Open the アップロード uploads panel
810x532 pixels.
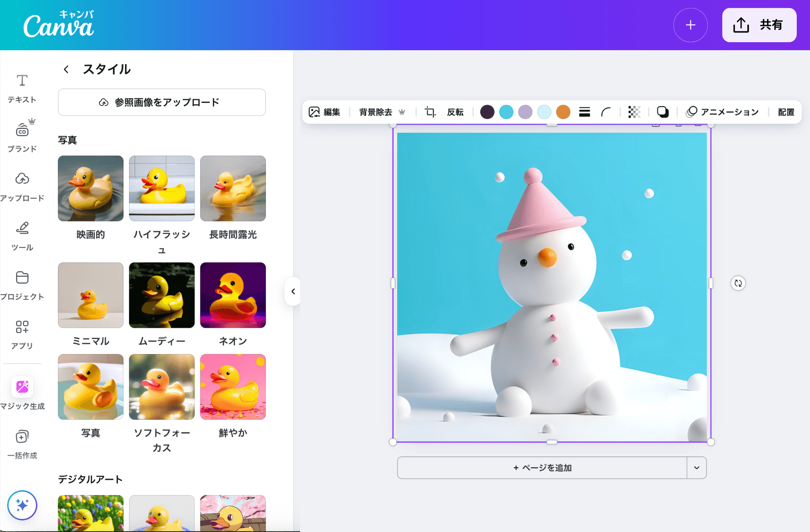22,187
